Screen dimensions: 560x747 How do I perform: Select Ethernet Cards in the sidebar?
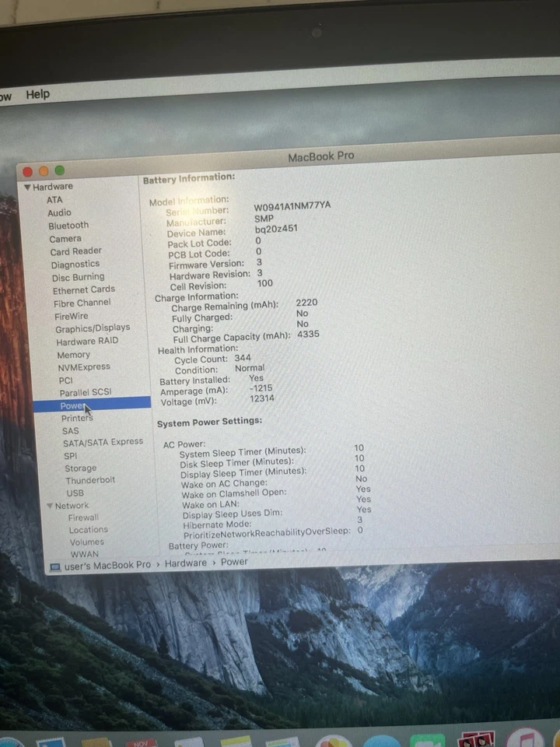pos(84,289)
